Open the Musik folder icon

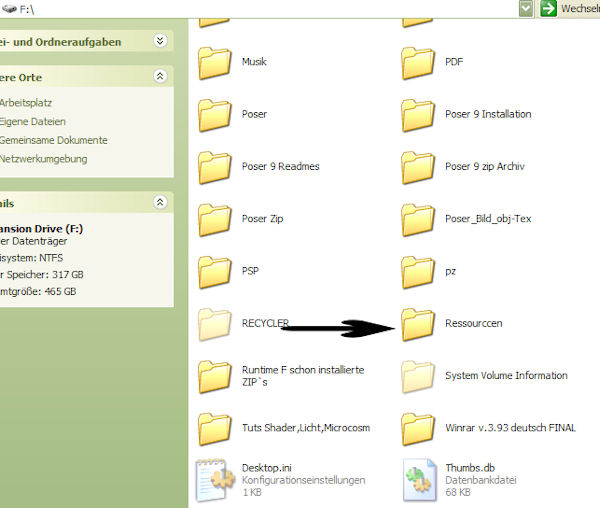(215, 63)
